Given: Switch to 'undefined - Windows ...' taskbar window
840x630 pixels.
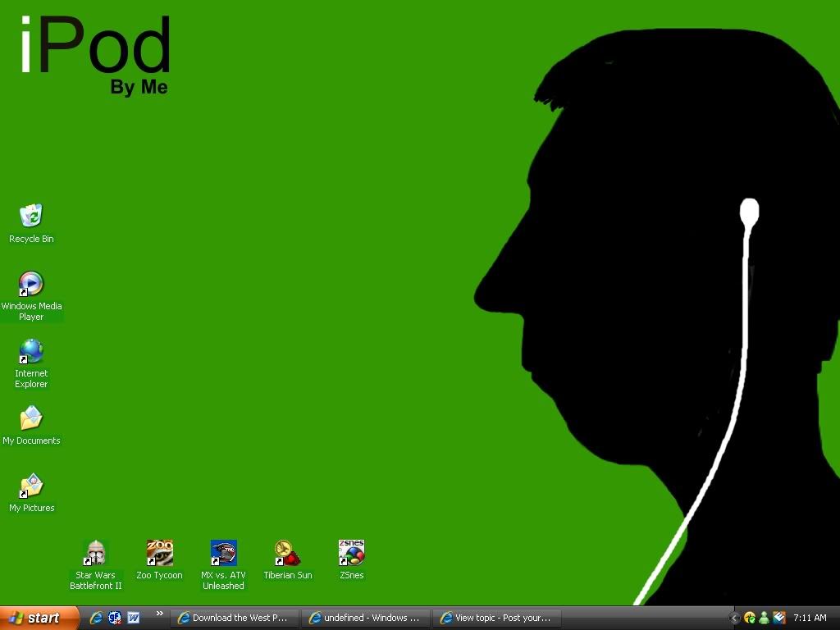Looking at the screenshot, I should (x=366, y=618).
